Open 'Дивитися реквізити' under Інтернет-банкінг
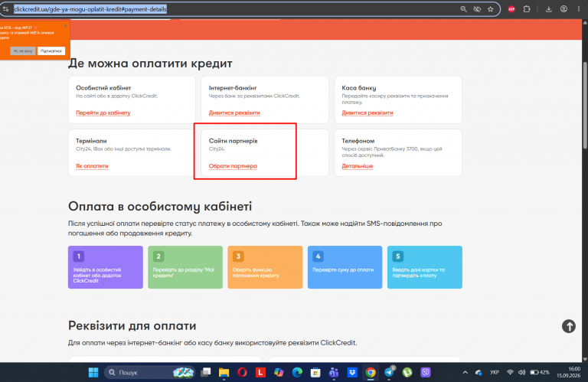Screen dimensions: 588x382 point(234,113)
